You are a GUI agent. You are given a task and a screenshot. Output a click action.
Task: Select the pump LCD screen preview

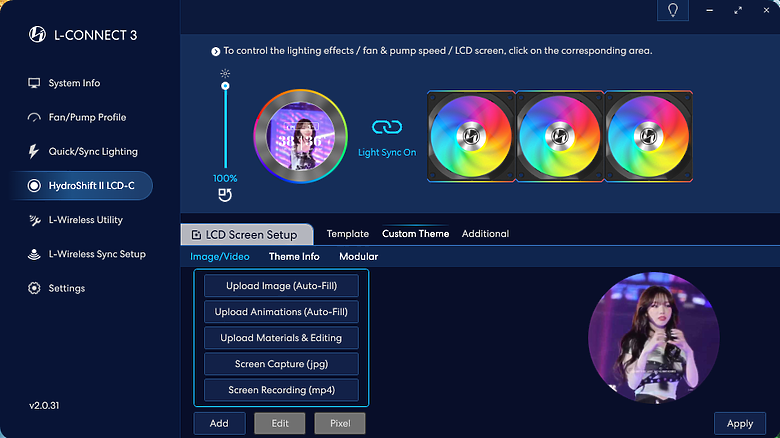[300, 136]
